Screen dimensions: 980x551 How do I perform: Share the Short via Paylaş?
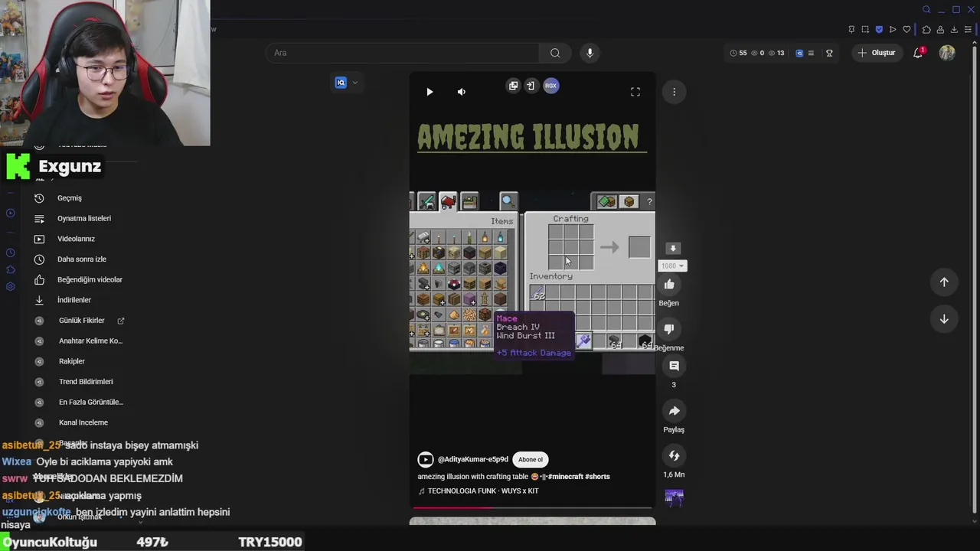674,411
